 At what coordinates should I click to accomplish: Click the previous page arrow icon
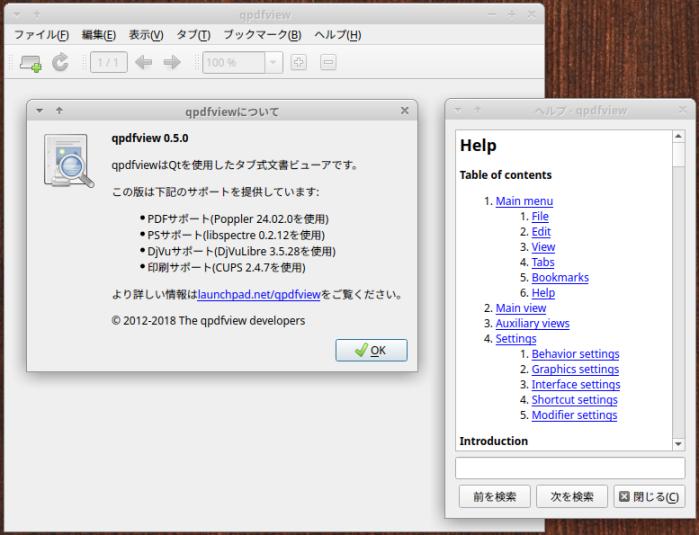143,62
